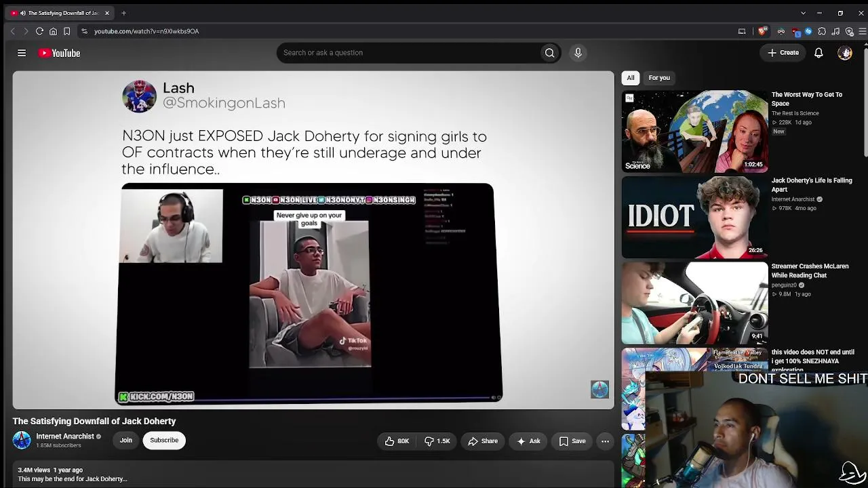Viewport: 868px width, 488px height.
Task: Open Streamer Crashes McLaren While Reading Chat title
Action: pyautogui.click(x=810, y=271)
